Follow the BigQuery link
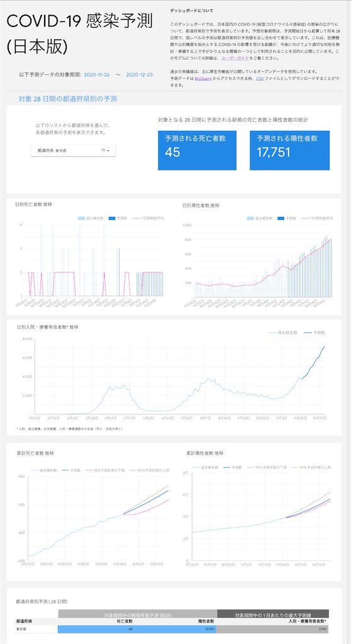Screen dimensions: 352x644 (x=203, y=79)
